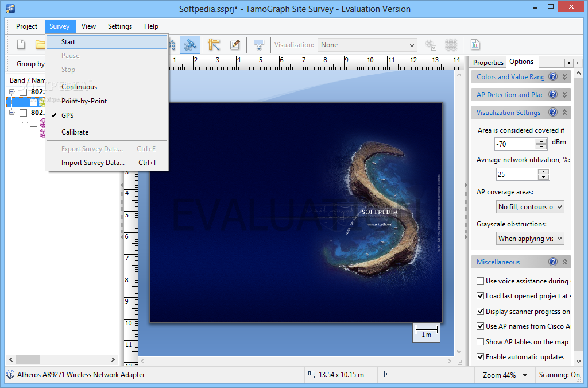This screenshot has height=388, width=588.
Task: Click the active GPS survey mode toolbar icon
Action: point(190,45)
